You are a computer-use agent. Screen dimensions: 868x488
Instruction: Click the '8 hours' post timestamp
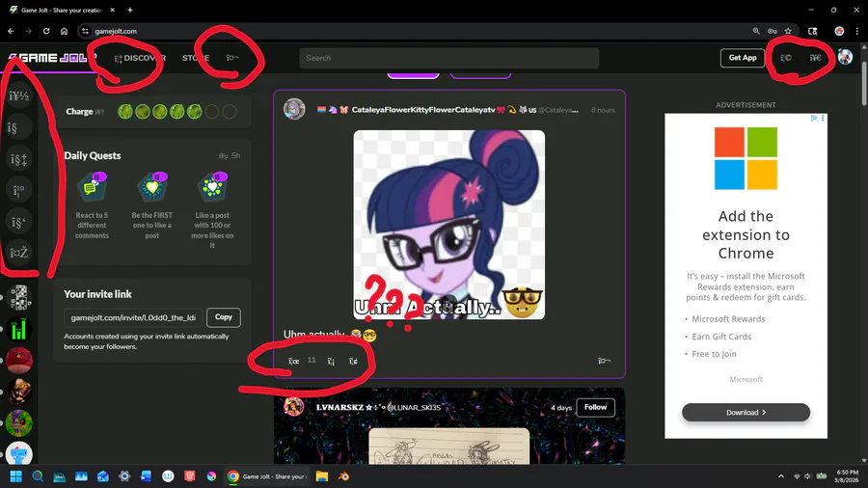pyautogui.click(x=603, y=110)
